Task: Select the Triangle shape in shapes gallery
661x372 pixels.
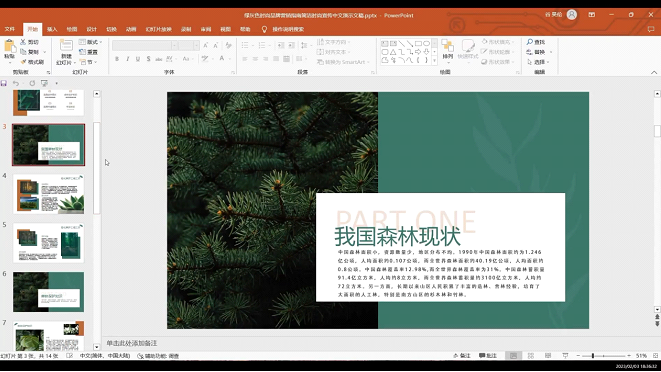Action: 393,52
